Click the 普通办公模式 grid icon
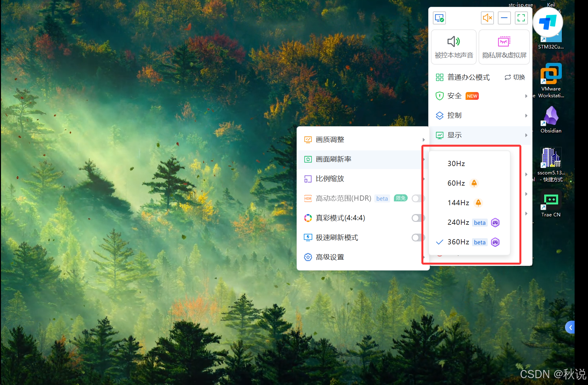Viewport: 588px width, 385px height. (x=439, y=77)
